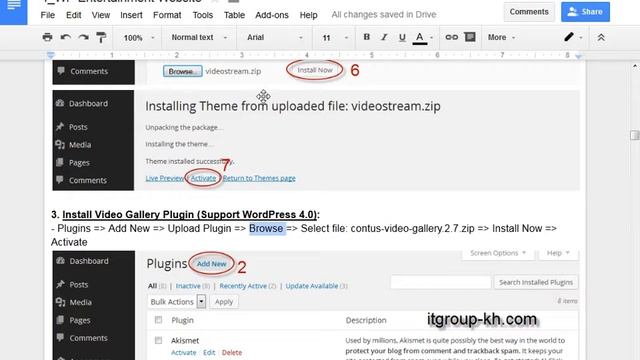Click the Live Preview link
The image size is (640, 360).
(164, 178)
